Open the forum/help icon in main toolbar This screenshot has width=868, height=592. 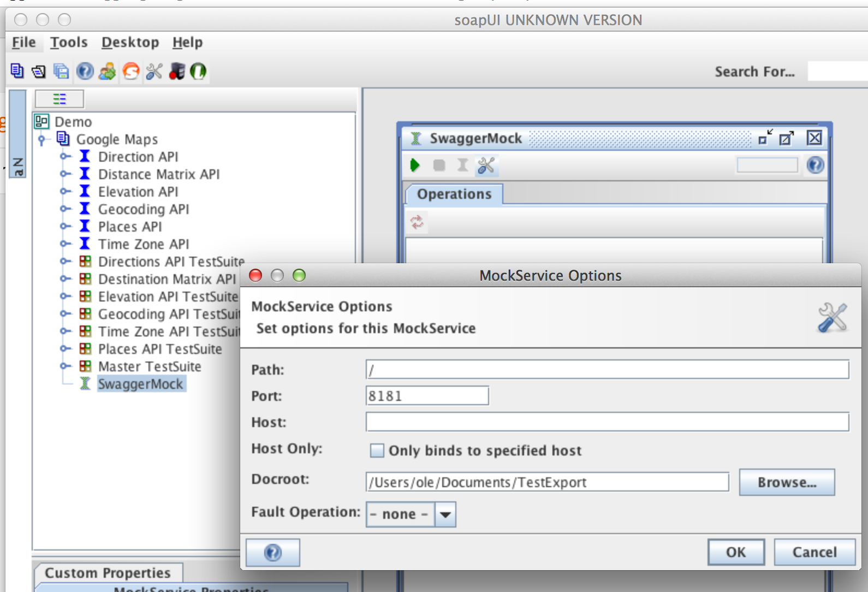click(85, 71)
